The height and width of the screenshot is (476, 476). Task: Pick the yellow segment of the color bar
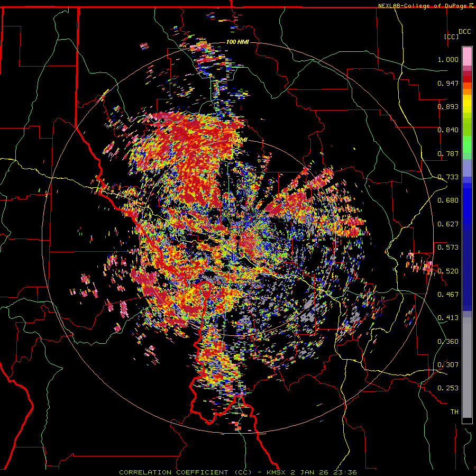click(x=467, y=104)
